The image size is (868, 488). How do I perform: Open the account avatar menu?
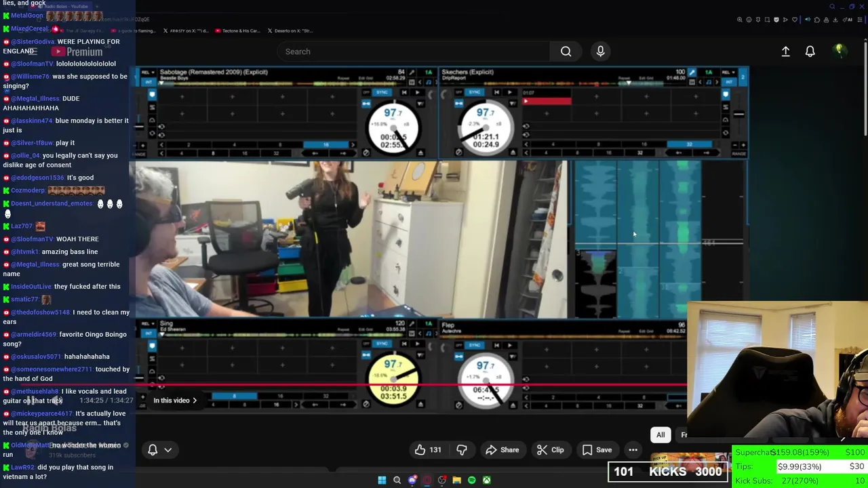[839, 51]
